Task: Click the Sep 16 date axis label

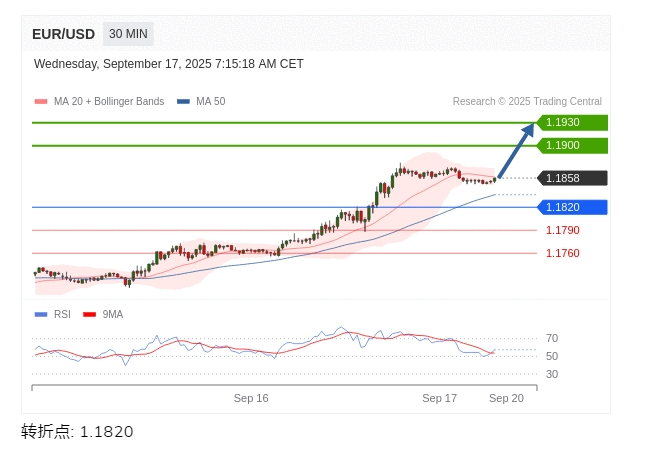Action: 251,398
